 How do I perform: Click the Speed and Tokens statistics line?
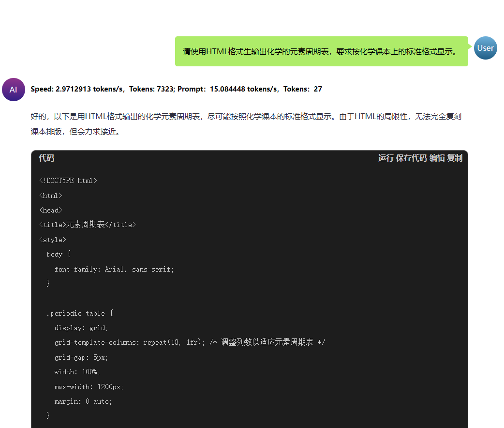coord(176,89)
